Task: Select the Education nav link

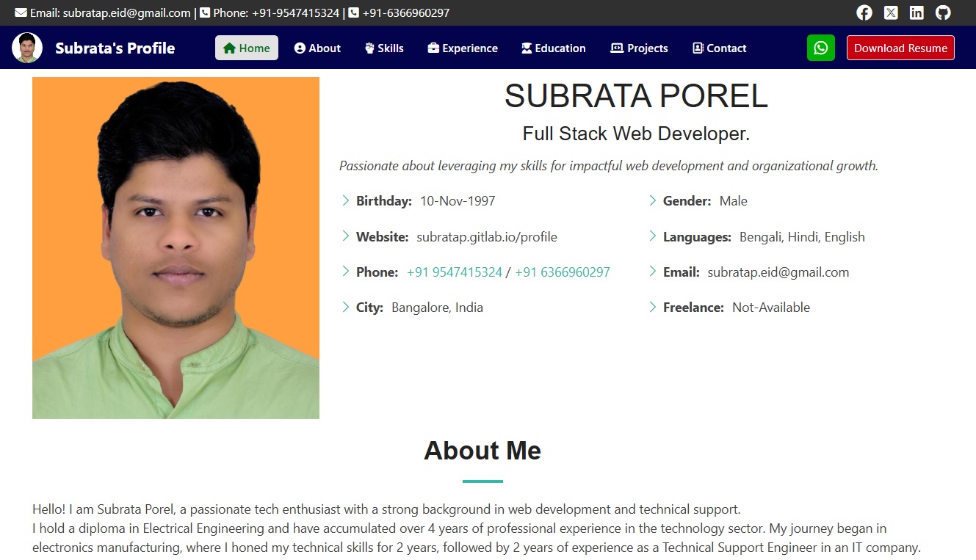Action: [553, 48]
